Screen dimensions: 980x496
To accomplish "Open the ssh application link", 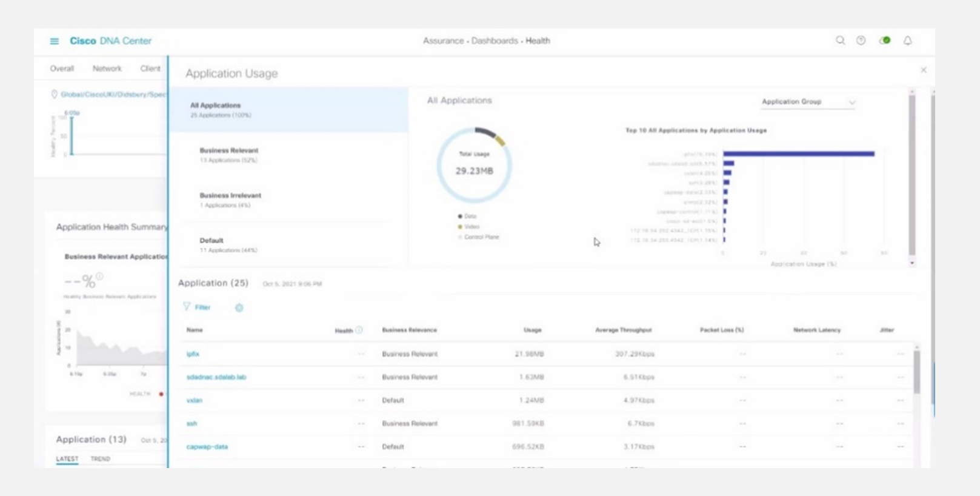I will (x=192, y=423).
